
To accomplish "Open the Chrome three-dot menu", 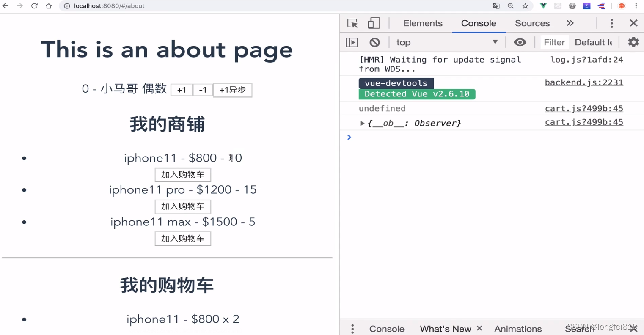I will 636,6.
